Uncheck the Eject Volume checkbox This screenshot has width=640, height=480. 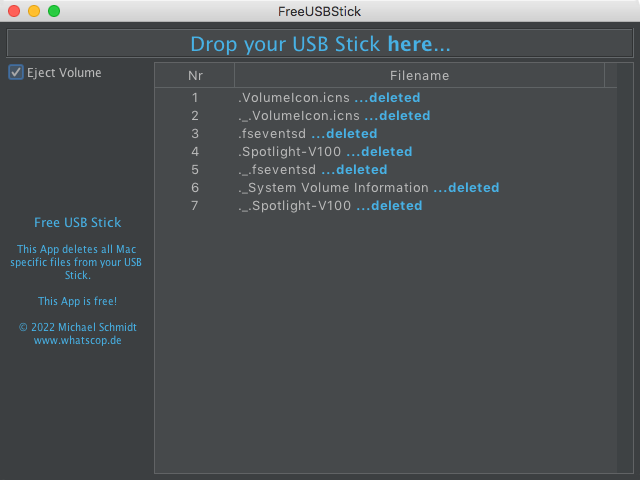16,72
